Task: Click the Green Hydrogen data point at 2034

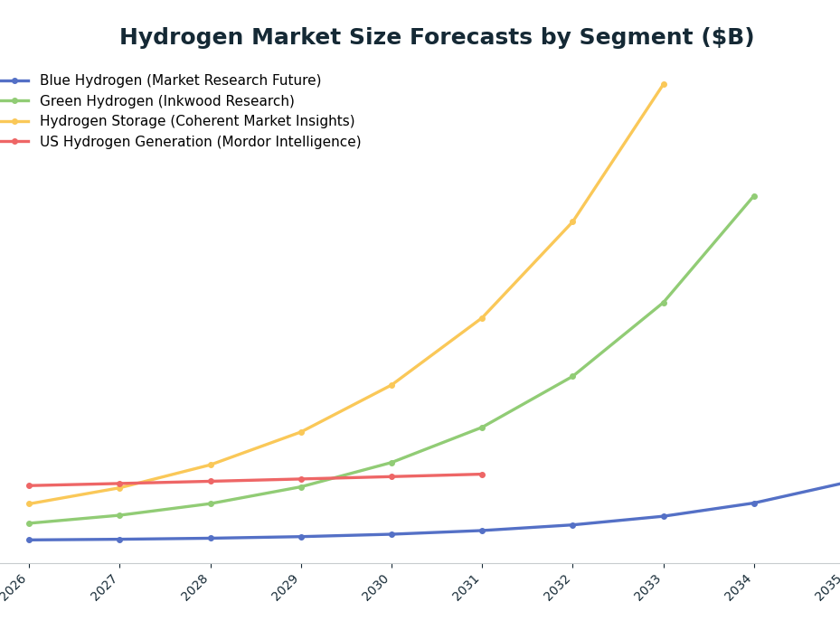Action: point(754,197)
